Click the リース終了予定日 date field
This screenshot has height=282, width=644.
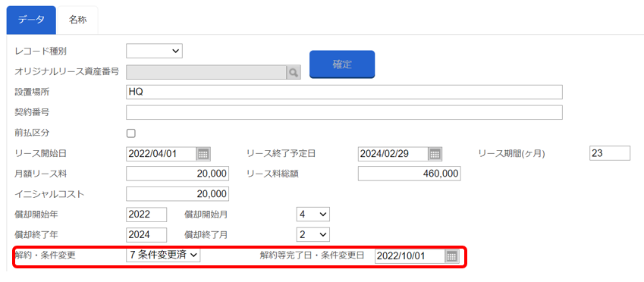[393, 154]
